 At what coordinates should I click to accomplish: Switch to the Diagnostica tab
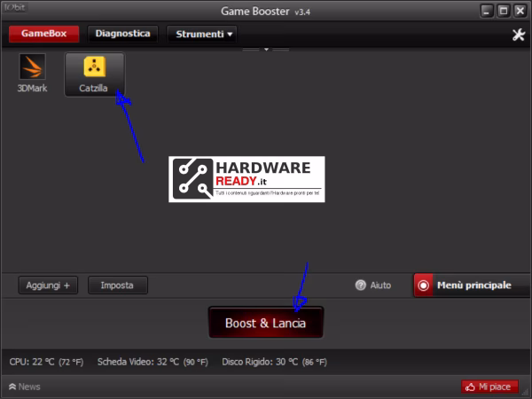click(122, 34)
